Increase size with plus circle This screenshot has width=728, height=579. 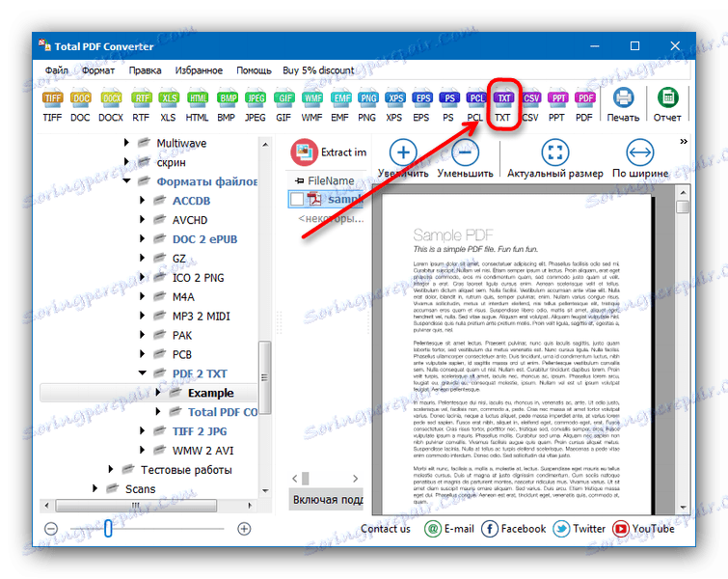coord(244,529)
